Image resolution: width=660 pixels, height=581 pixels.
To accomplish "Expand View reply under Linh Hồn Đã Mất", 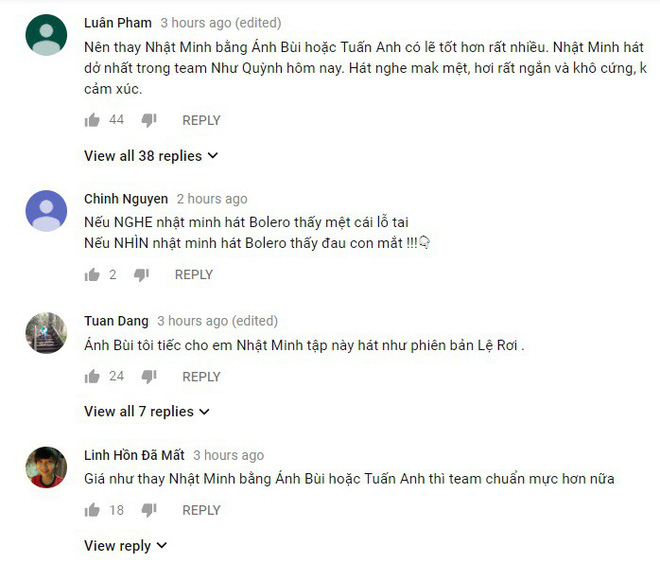I will pyautogui.click(x=125, y=546).
